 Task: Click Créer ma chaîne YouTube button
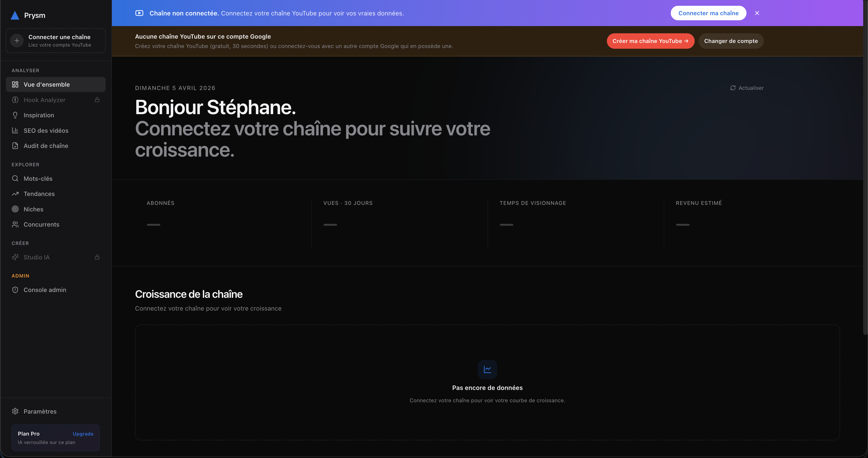point(650,41)
